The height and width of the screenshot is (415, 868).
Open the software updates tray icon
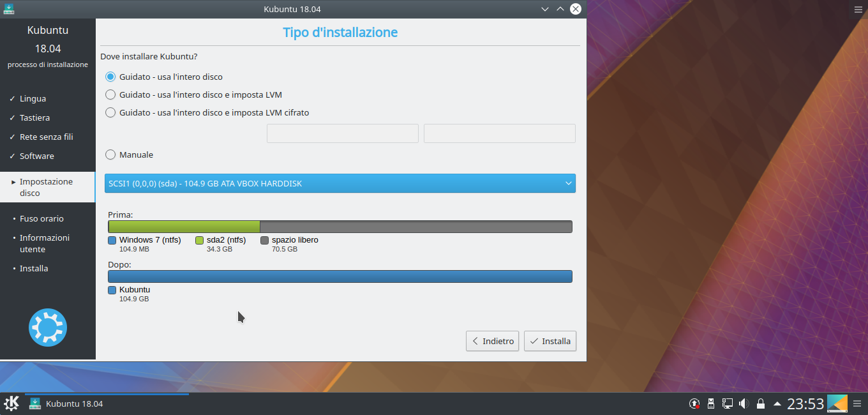pos(694,404)
